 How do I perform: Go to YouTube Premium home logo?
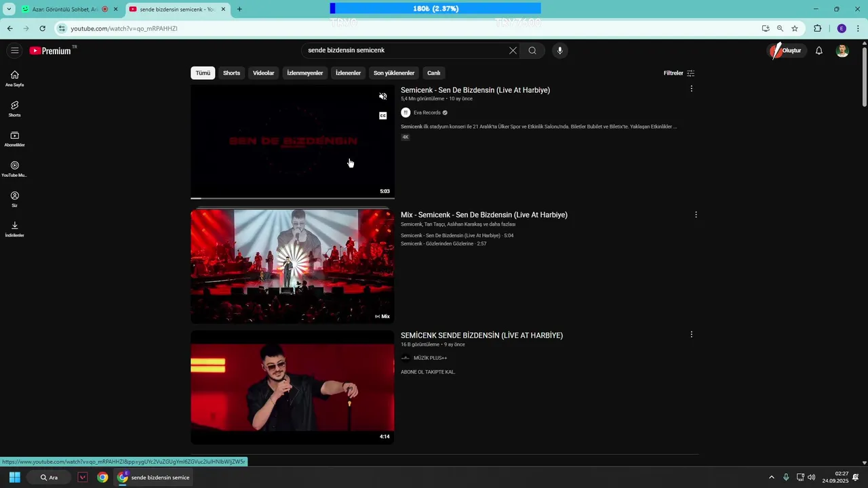(52, 50)
